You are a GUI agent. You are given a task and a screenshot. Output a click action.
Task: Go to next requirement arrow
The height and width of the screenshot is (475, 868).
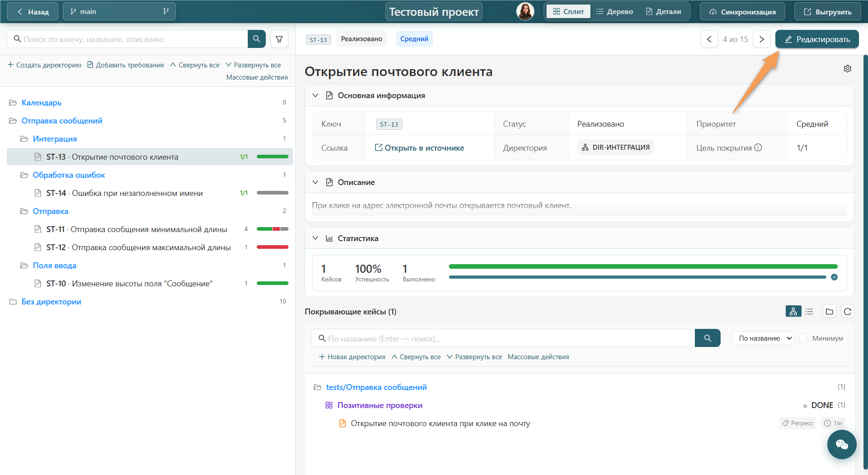(762, 39)
